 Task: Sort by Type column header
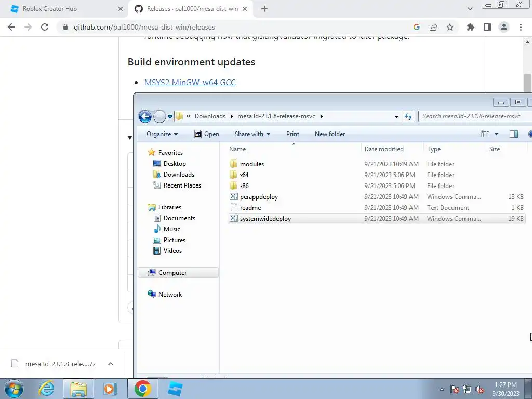(x=455, y=149)
